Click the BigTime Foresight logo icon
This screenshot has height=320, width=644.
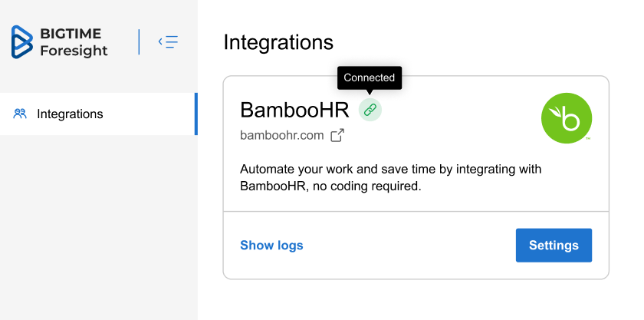point(21,41)
